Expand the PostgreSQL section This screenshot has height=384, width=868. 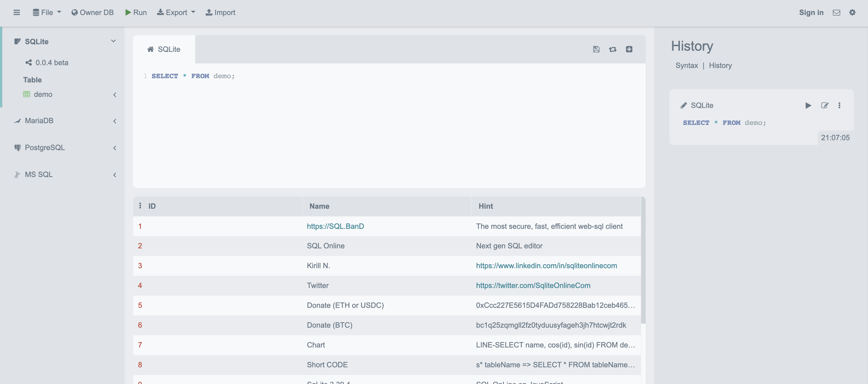pyautogui.click(x=115, y=148)
